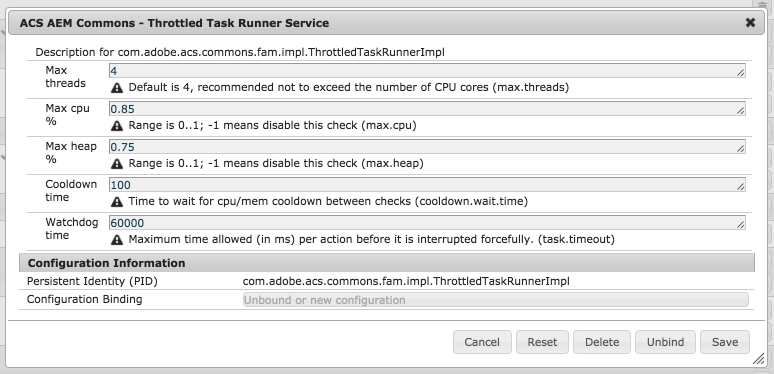
Task: Focus the Max threads input field
Action: 427,71
